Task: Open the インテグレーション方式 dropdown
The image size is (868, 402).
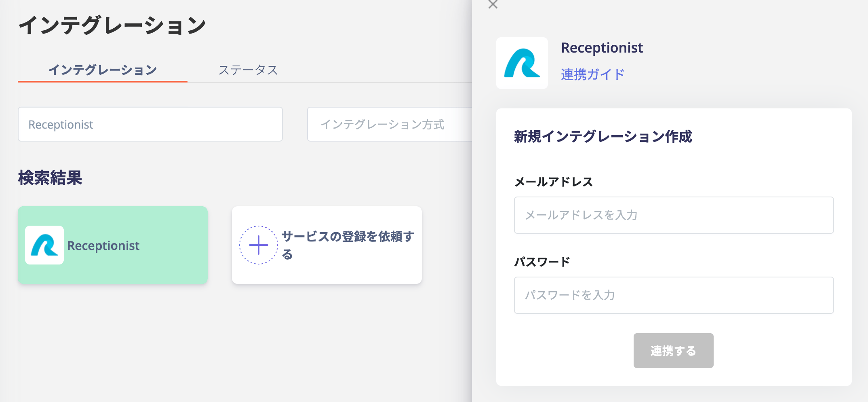Action: [390, 124]
